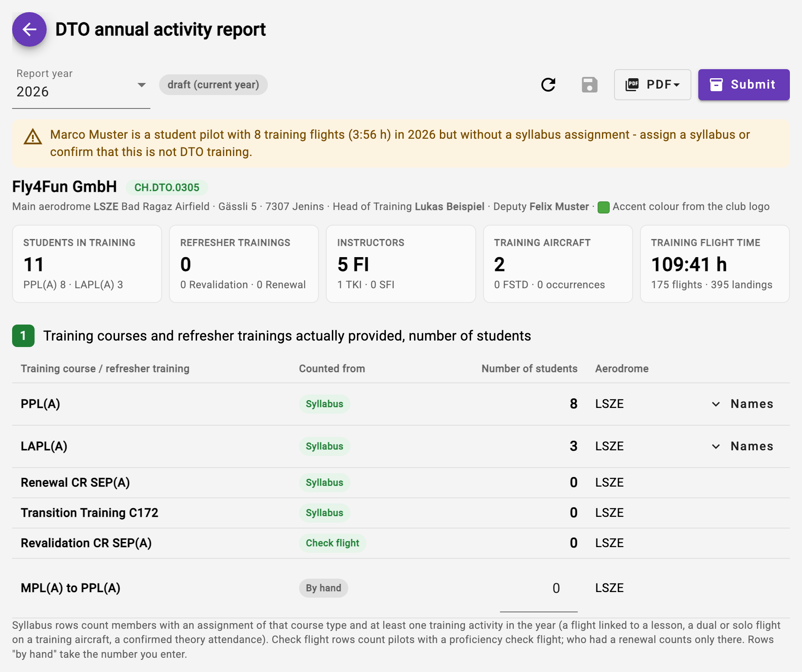Click the Number of students column header
Viewport: 802px width, 672px height.
[x=529, y=369]
